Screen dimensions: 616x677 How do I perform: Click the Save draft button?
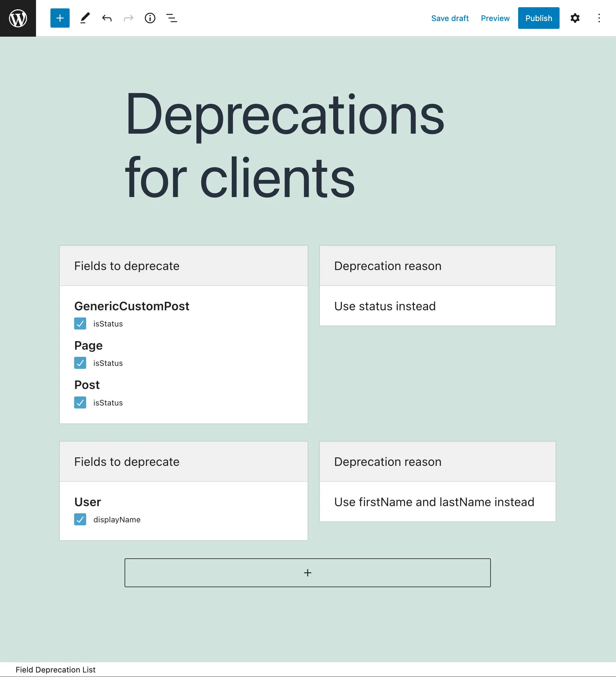tap(450, 18)
